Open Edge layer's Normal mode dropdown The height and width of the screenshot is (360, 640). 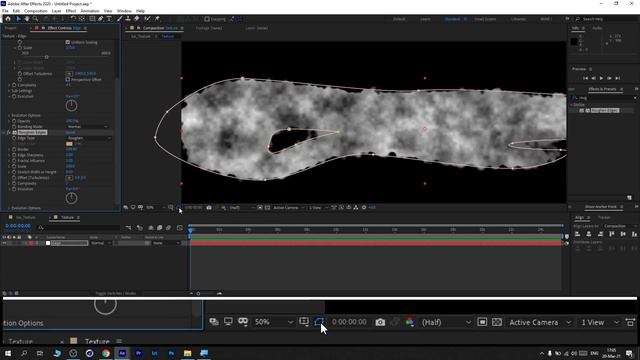coord(100,243)
